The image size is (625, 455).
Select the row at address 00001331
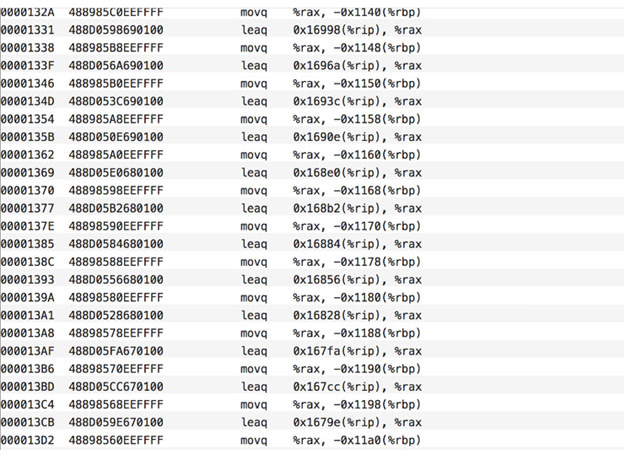312,30
